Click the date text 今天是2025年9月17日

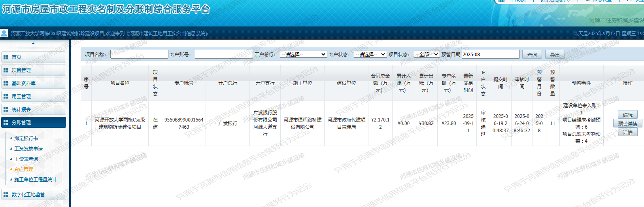597,34
